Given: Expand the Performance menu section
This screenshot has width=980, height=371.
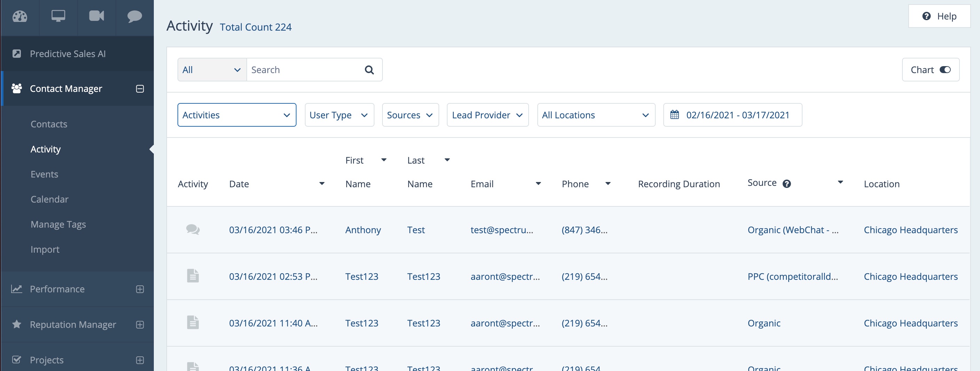Looking at the screenshot, I should pyautogui.click(x=140, y=289).
